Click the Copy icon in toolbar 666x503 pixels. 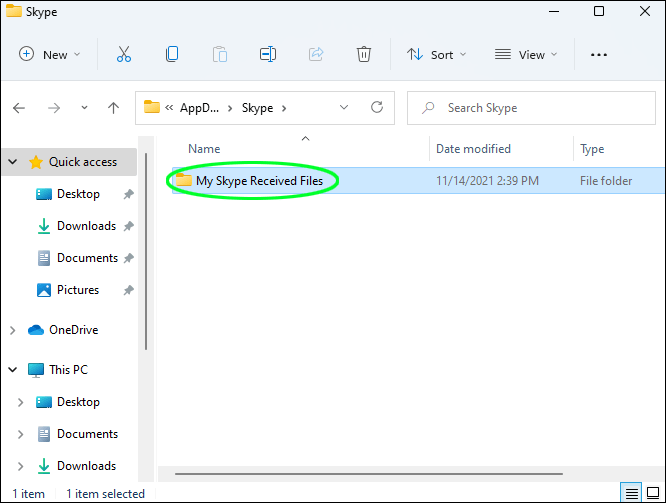coord(172,54)
